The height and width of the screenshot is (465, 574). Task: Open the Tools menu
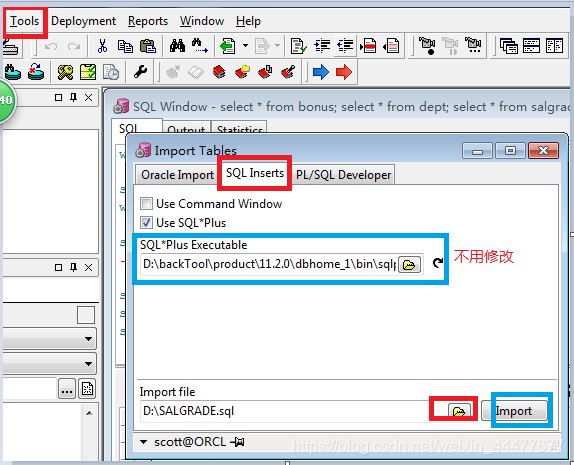[x=24, y=21]
